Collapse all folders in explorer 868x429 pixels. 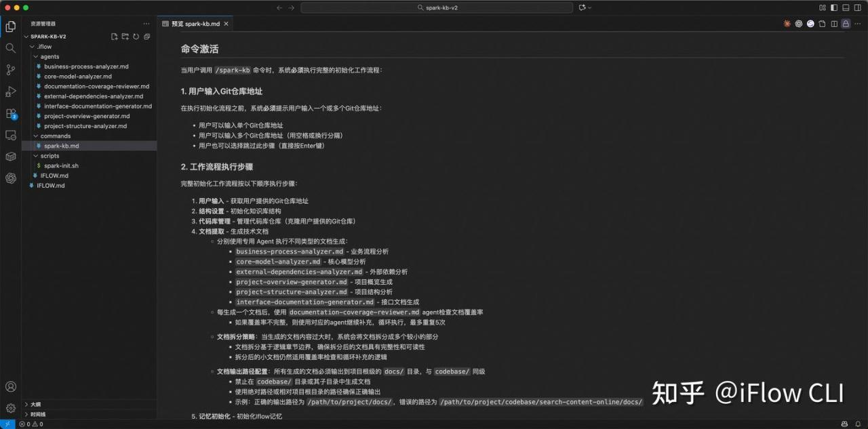point(146,37)
